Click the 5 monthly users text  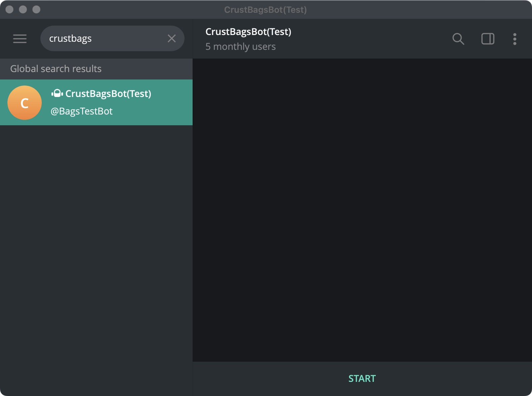[240, 46]
